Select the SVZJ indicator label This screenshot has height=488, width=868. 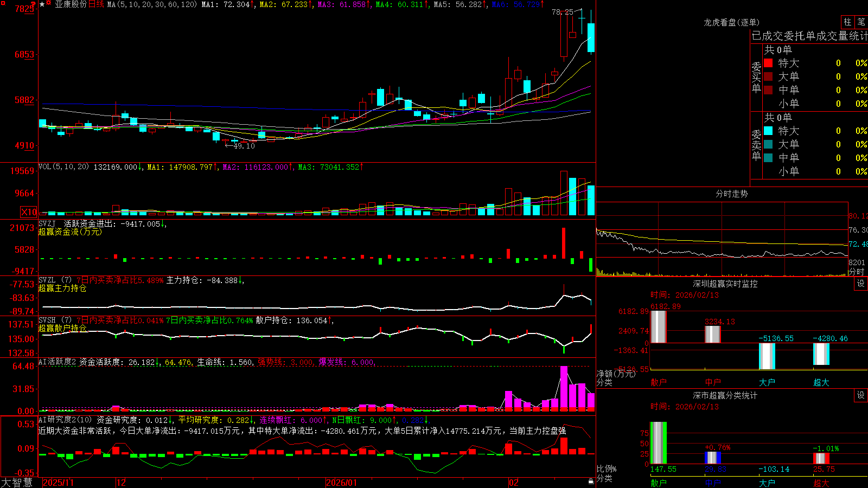point(47,223)
